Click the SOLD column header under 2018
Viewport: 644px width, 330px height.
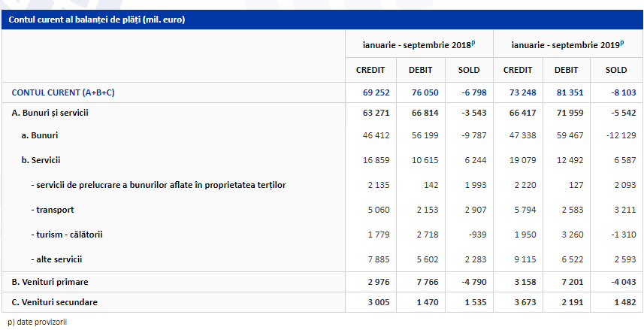point(469,70)
